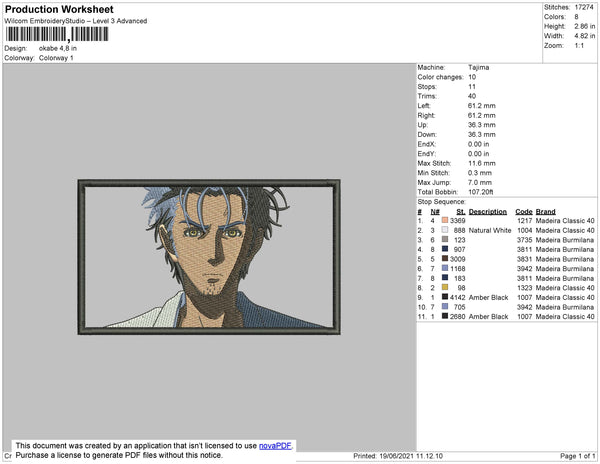Click stitch count '3369' in row 1
Image resolution: width=600 pixels, height=464 pixels.
pyautogui.click(x=458, y=221)
